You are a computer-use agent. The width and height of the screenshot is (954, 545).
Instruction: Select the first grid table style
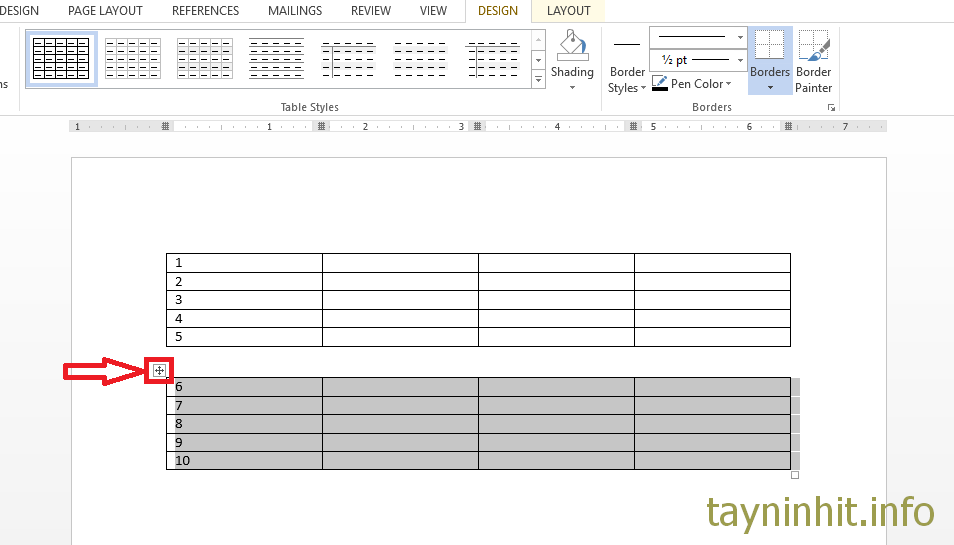[x=61, y=58]
